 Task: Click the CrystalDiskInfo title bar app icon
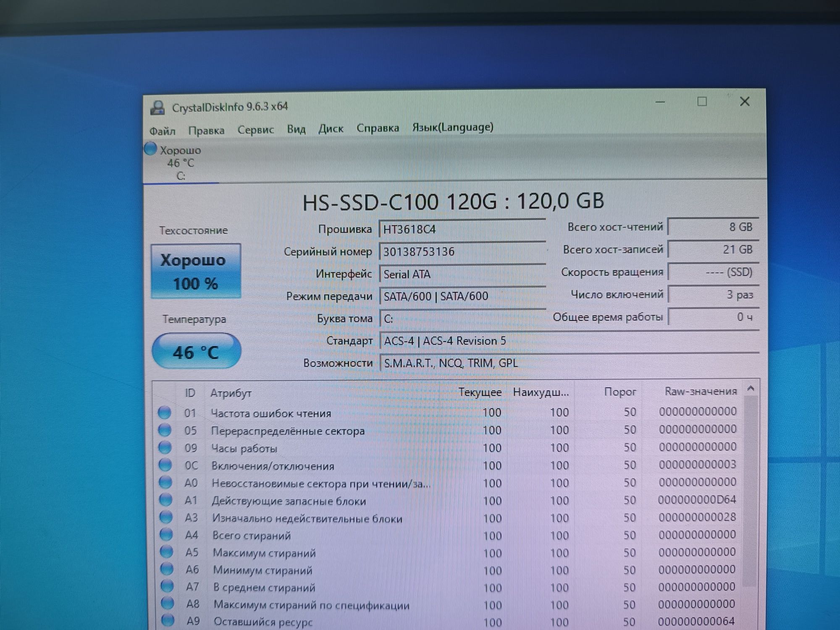tap(157, 108)
